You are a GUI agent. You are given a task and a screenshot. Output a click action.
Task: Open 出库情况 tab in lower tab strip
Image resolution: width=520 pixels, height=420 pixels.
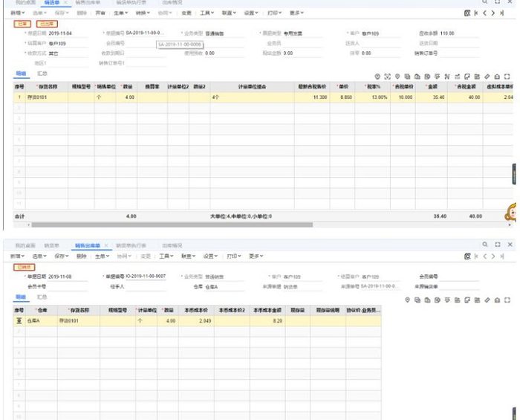[x=172, y=245]
